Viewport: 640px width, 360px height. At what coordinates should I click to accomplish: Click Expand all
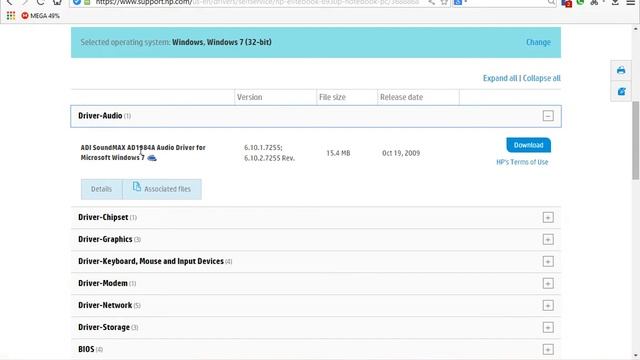500,78
